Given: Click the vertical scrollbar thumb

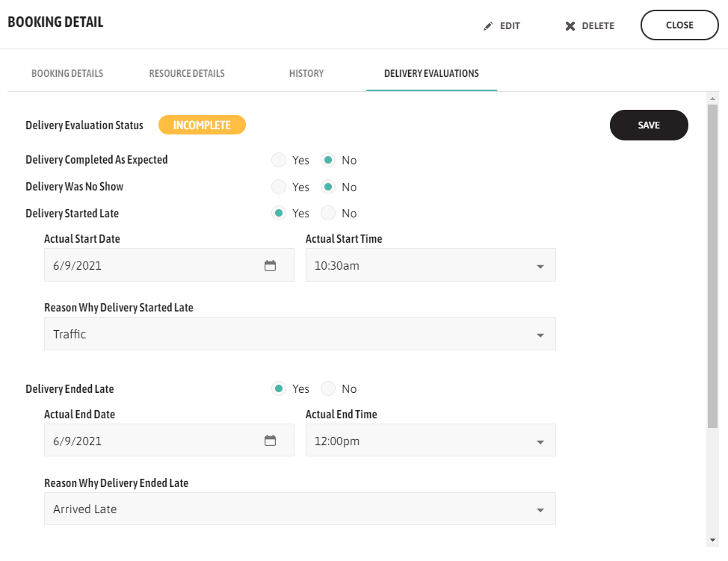Looking at the screenshot, I should pos(712,261).
